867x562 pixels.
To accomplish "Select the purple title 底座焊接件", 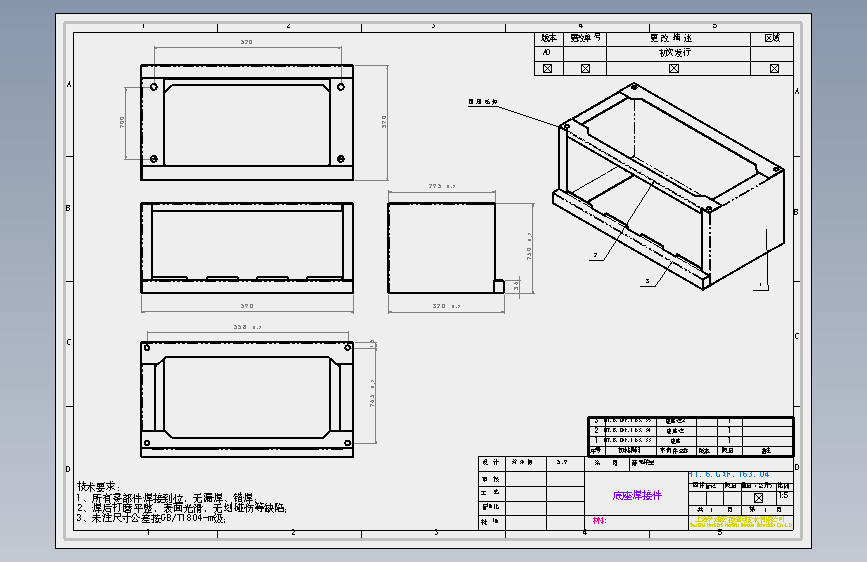I will pyautogui.click(x=637, y=496).
